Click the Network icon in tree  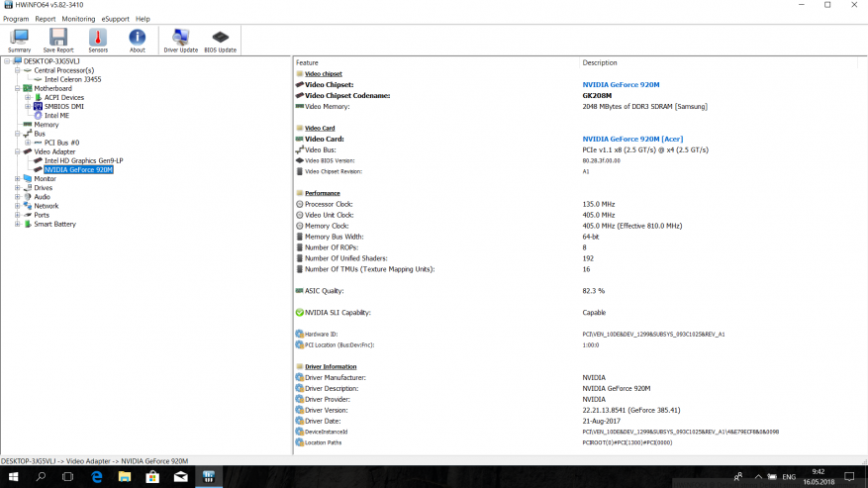point(28,206)
